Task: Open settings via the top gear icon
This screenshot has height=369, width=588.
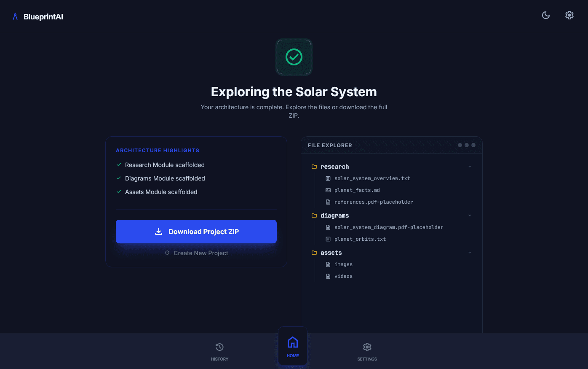Action: [569, 15]
